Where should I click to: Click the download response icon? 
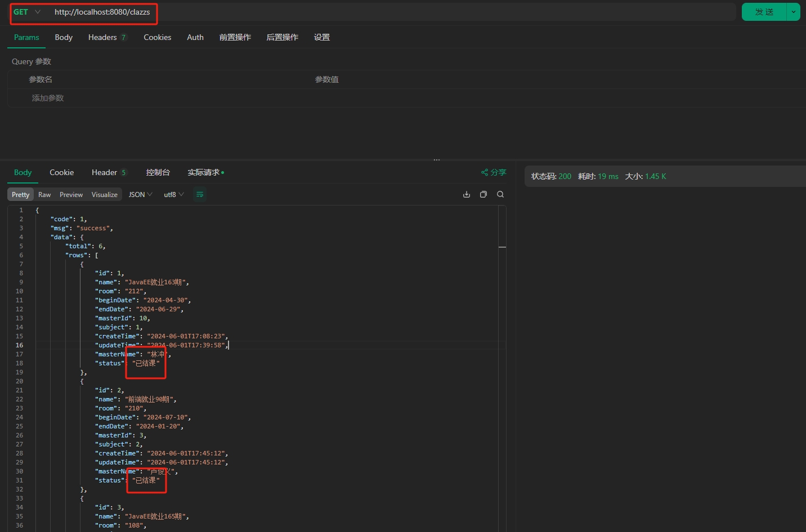pyautogui.click(x=466, y=195)
